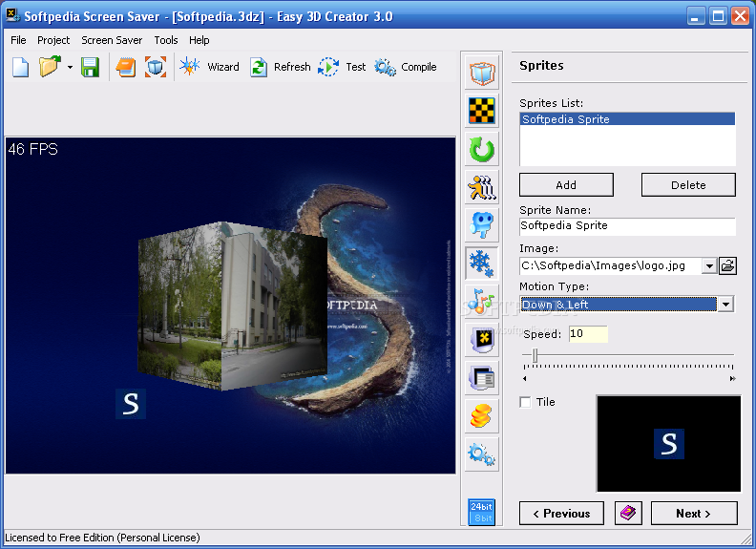756x549 pixels.
Task: Click the Test toolbar button
Action: 342,67
